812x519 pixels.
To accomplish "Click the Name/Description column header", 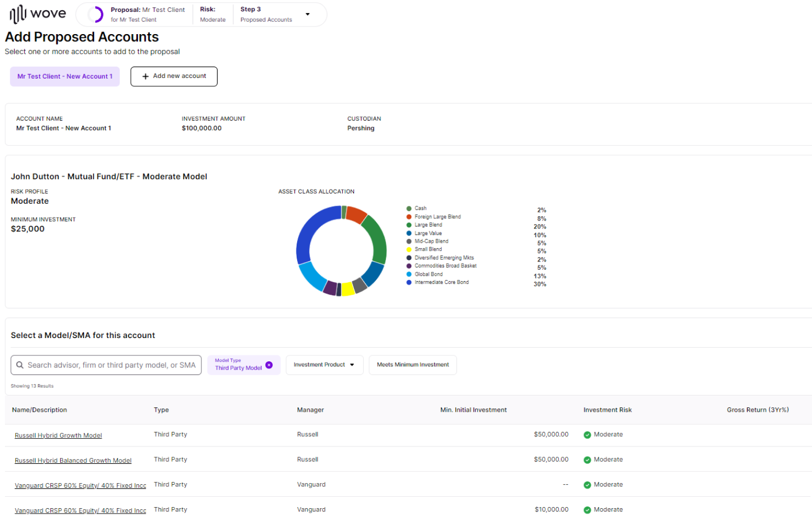I will 40,410.
